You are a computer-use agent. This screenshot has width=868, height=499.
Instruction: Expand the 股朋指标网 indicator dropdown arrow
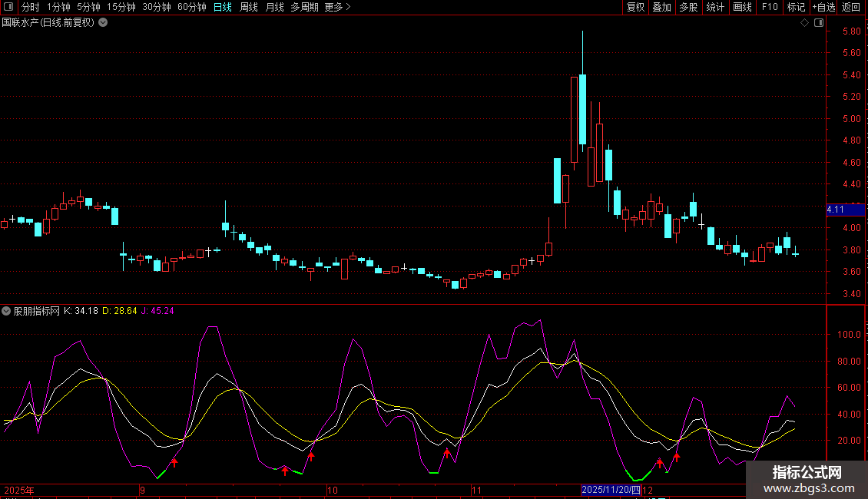tap(7, 311)
